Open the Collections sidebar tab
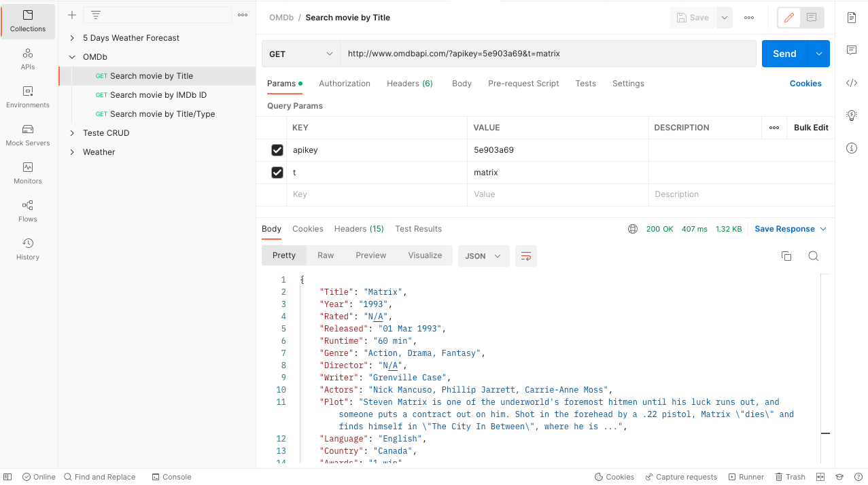 coord(28,21)
